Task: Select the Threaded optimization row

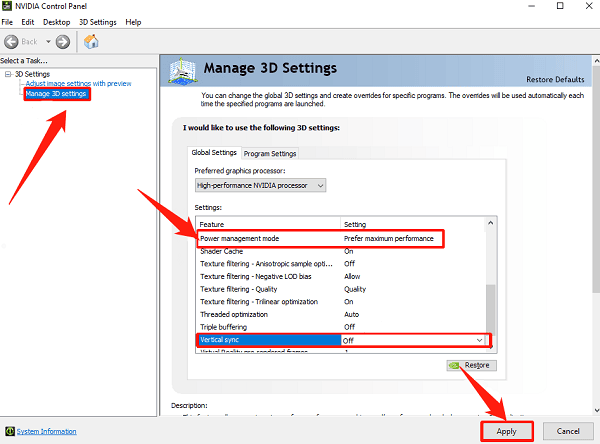Action: coord(341,314)
